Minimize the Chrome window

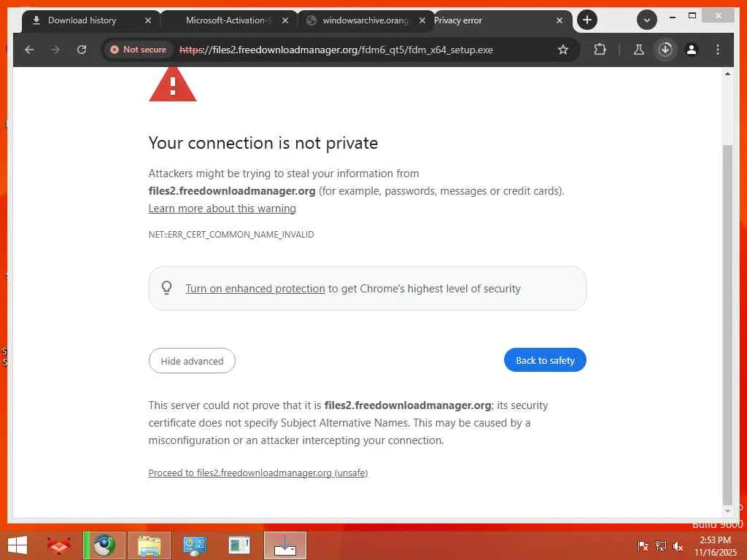click(672, 17)
